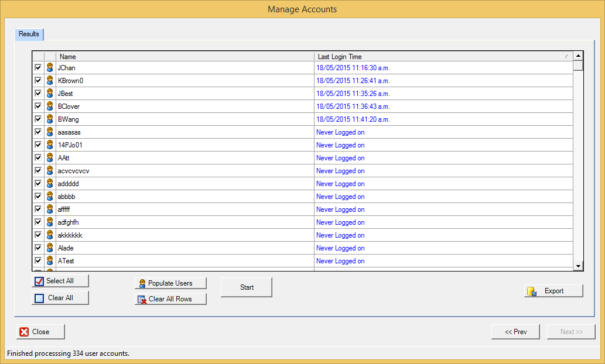Screen dimensions: 605x364
Task: Click the user icon on Populate Users
Action: (141, 284)
